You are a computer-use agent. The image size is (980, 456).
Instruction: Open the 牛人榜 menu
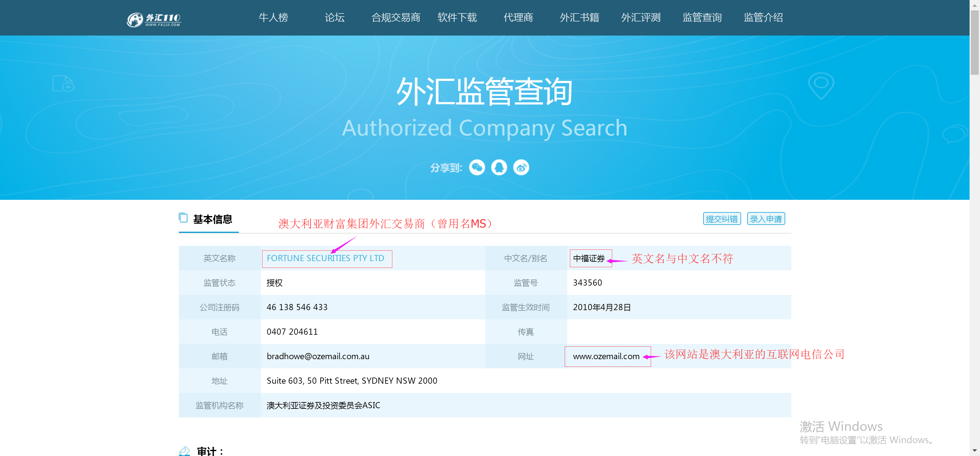coord(273,17)
